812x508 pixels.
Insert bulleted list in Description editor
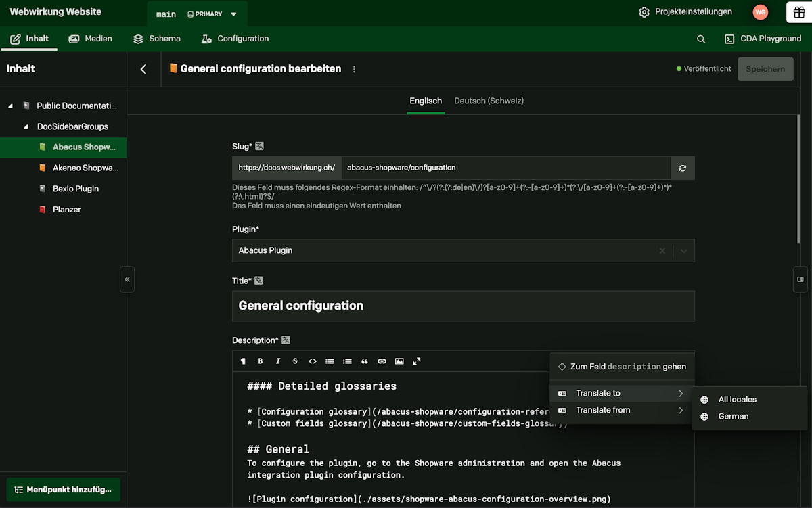[330, 361]
